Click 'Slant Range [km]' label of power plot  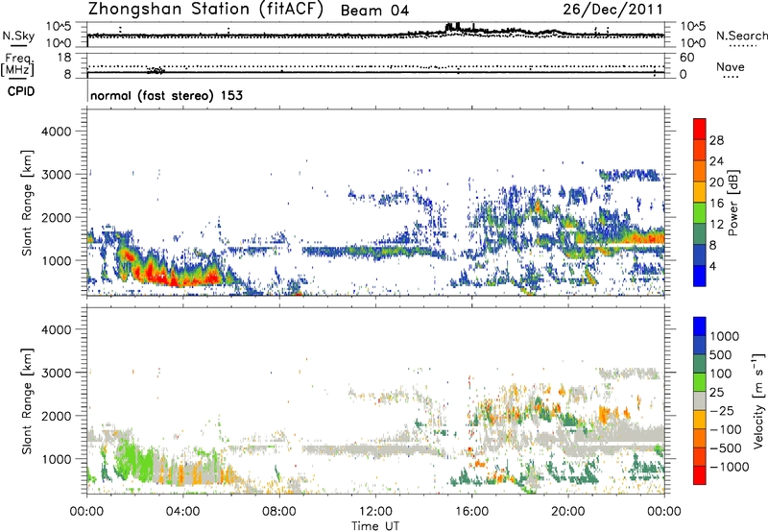[x=27, y=203]
